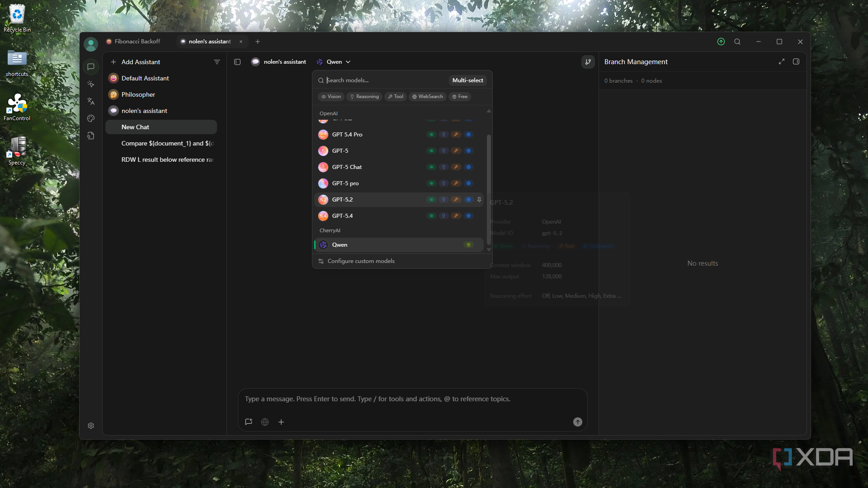Toggle web search globe in message toolbar
Viewport: 868px width, 488px height.
tap(265, 422)
